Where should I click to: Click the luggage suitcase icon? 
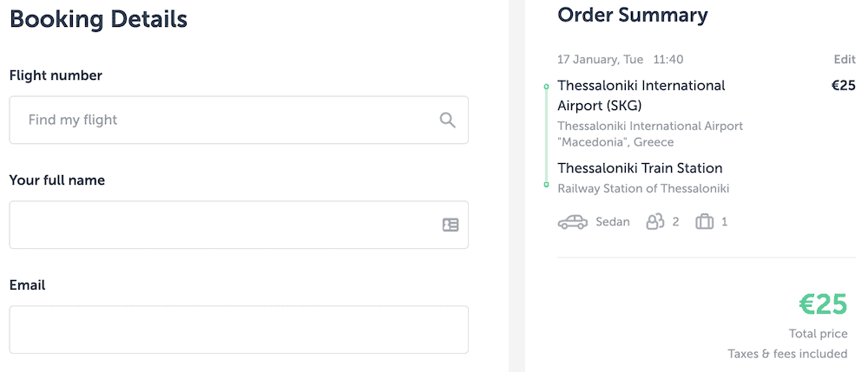pyautogui.click(x=704, y=222)
